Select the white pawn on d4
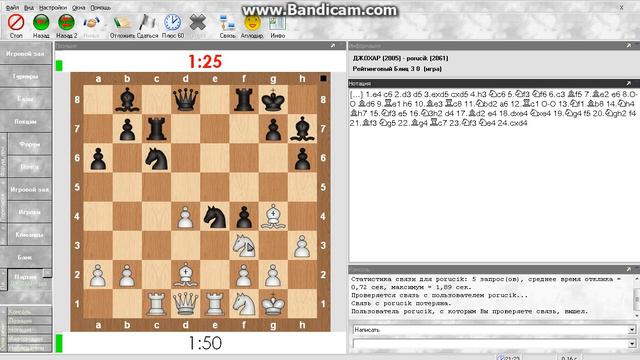This screenshot has width=640, height=360. 186,216
